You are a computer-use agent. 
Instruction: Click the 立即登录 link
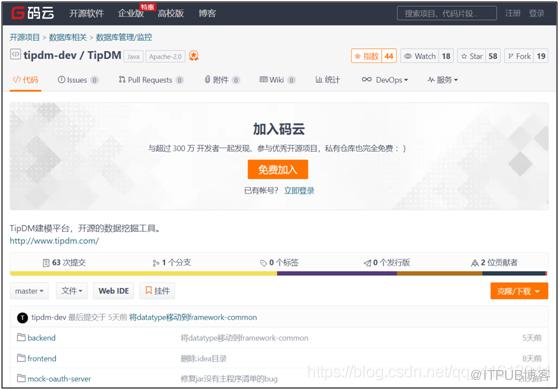pyautogui.click(x=299, y=191)
